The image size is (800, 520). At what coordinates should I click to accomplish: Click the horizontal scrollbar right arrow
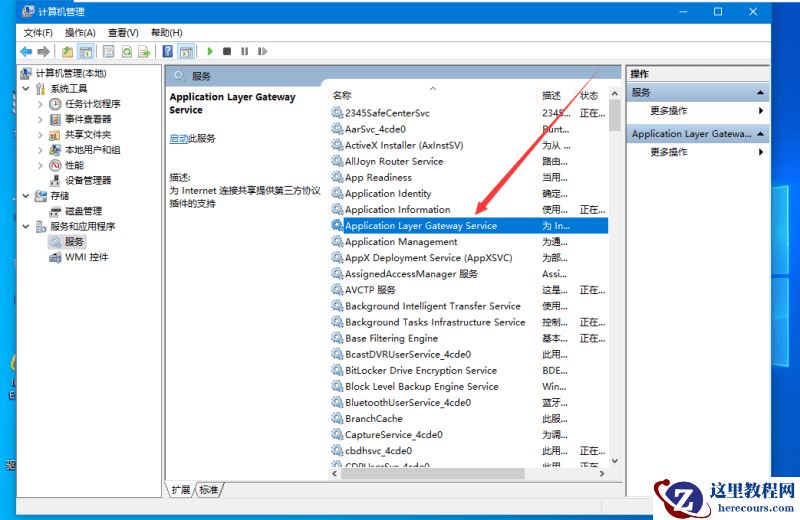602,474
